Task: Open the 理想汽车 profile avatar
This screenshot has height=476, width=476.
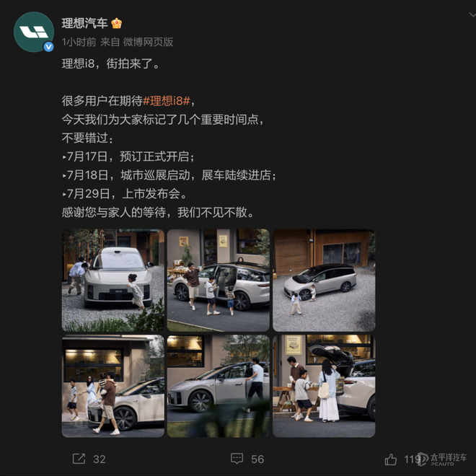Action: tap(34, 32)
